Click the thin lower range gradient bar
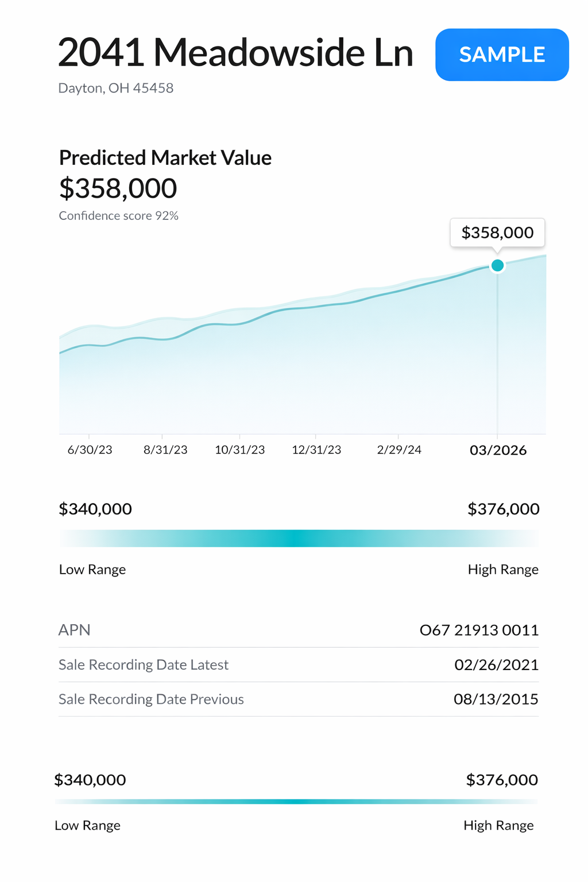The height and width of the screenshot is (882, 588). tap(296, 802)
